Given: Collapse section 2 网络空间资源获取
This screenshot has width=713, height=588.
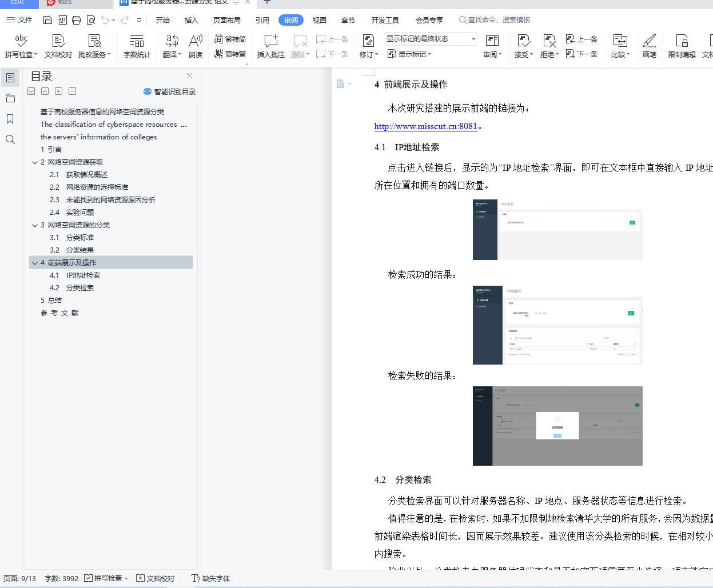Looking at the screenshot, I should coord(35,162).
